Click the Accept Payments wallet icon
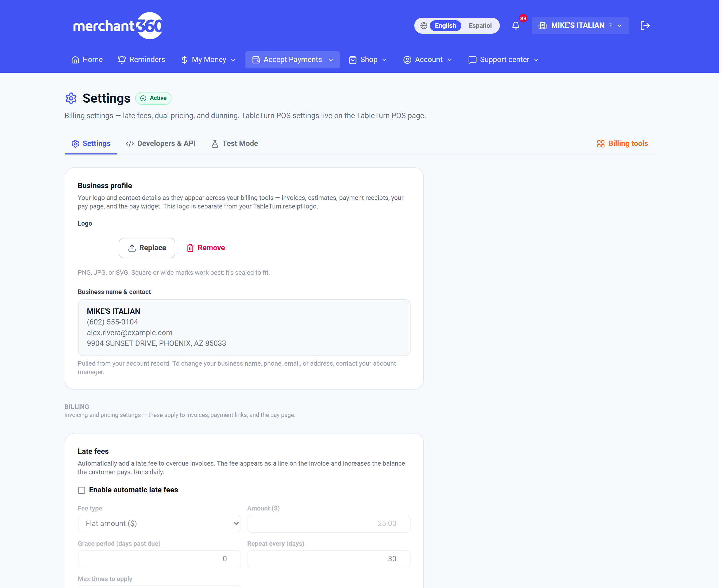Image resolution: width=727 pixels, height=588 pixels. coord(256,60)
